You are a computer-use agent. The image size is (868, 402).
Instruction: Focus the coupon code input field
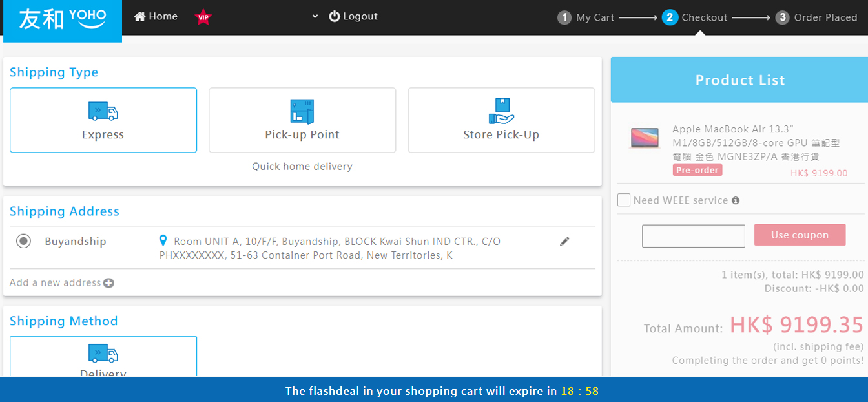[694, 236]
